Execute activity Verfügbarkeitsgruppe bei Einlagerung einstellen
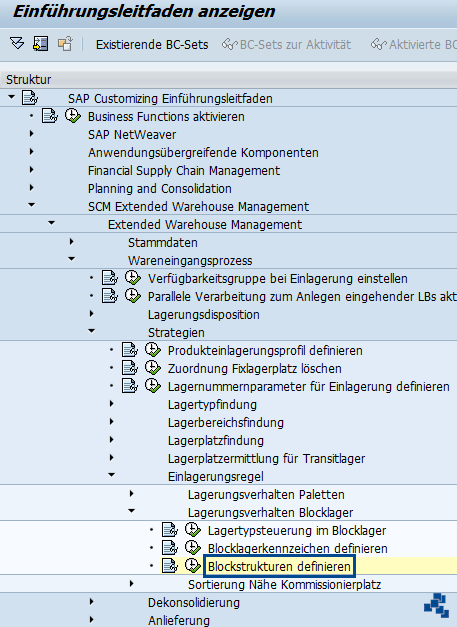The width and height of the screenshot is (457, 627). [x=133, y=278]
